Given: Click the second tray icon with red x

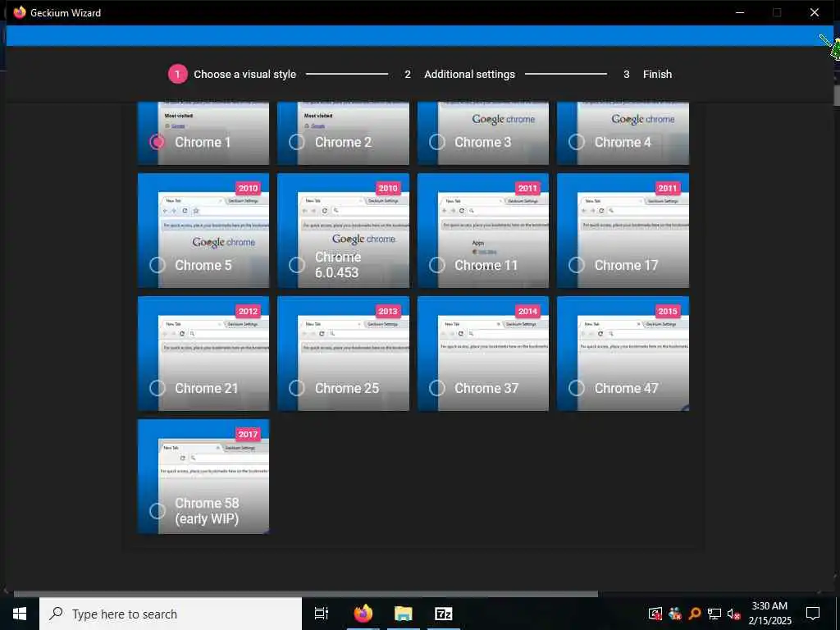Looking at the screenshot, I should click(x=675, y=614).
